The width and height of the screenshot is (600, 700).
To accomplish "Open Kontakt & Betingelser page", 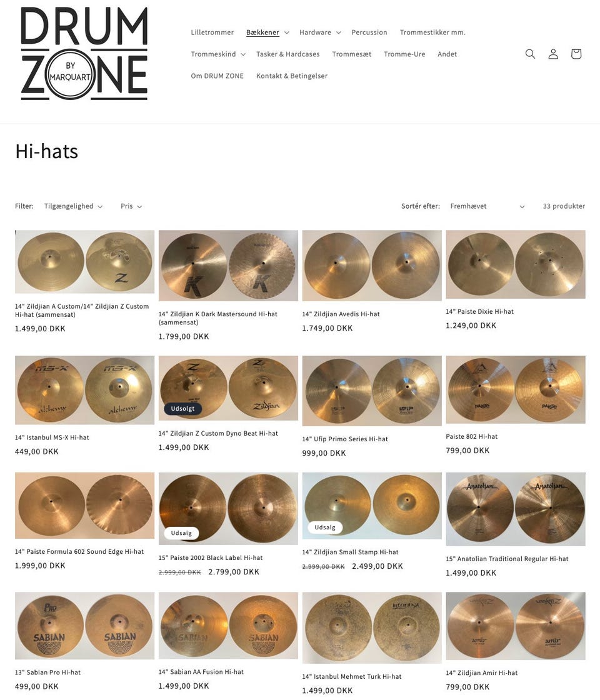I will 291,76.
